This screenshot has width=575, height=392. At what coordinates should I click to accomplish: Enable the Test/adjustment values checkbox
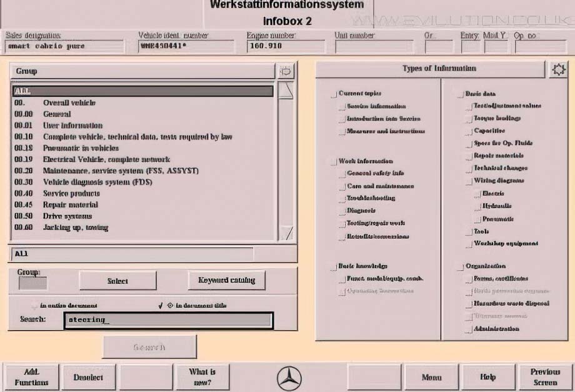click(x=469, y=107)
